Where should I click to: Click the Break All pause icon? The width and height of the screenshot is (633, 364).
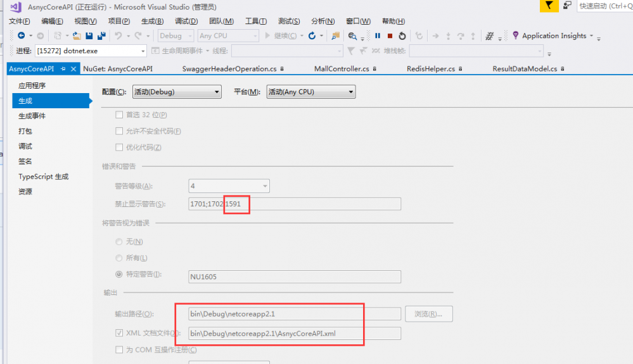click(378, 35)
